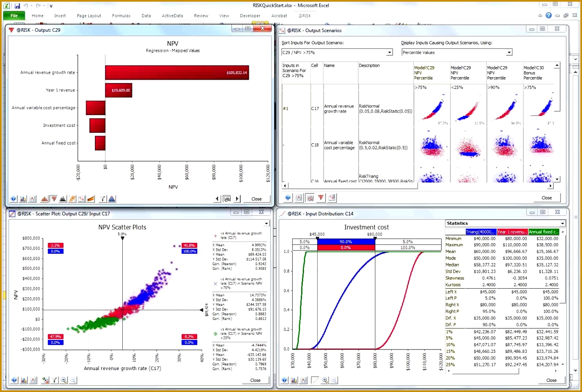Open scatter plot icon in Output C29 toolbar
Image resolution: width=582 pixels, height=392 pixels.
pyautogui.click(x=73, y=199)
